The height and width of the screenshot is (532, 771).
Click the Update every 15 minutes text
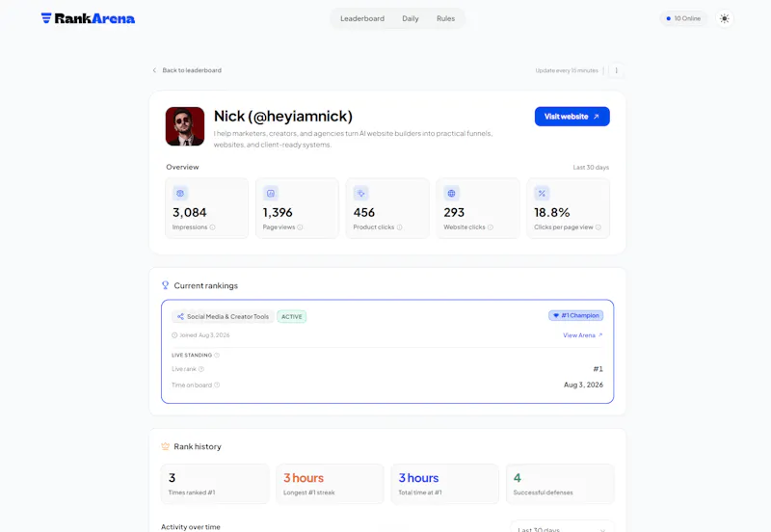coord(567,70)
